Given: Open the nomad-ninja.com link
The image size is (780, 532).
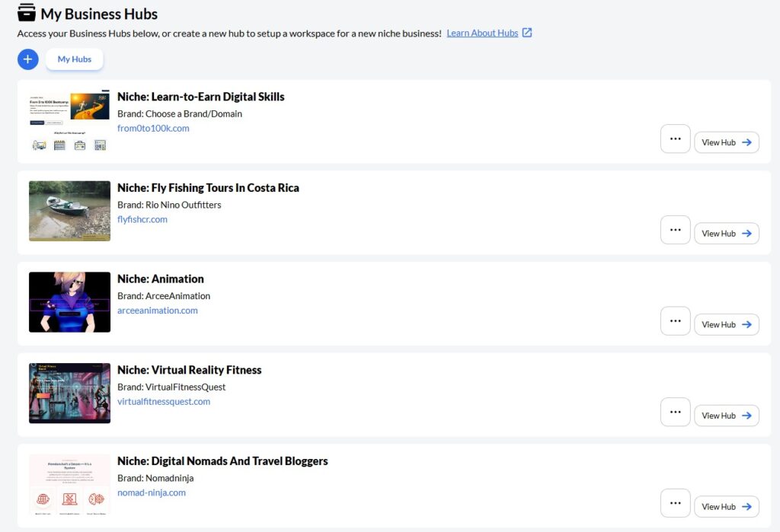Looking at the screenshot, I should point(152,492).
